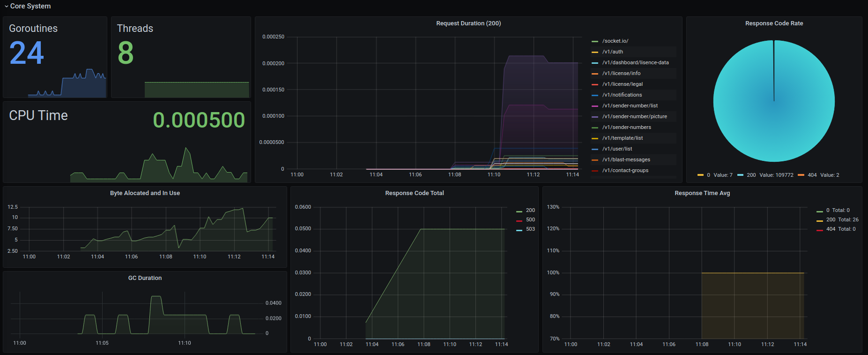Toggle the /v1/dashboard/lisence-data legend series
868x355 pixels.
635,63
